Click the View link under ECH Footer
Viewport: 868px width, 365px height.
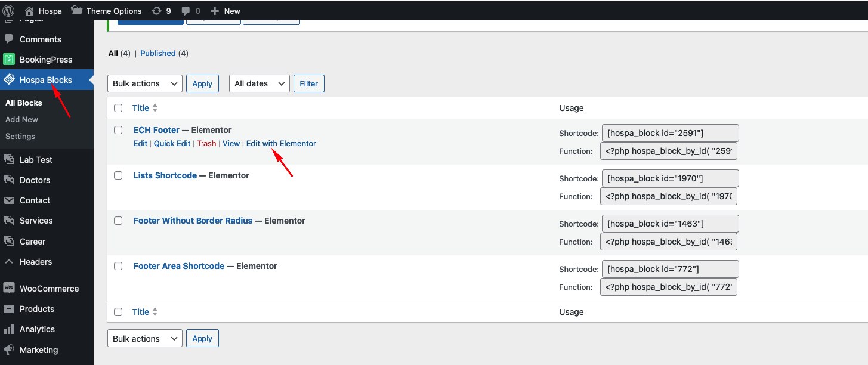tap(231, 143)
